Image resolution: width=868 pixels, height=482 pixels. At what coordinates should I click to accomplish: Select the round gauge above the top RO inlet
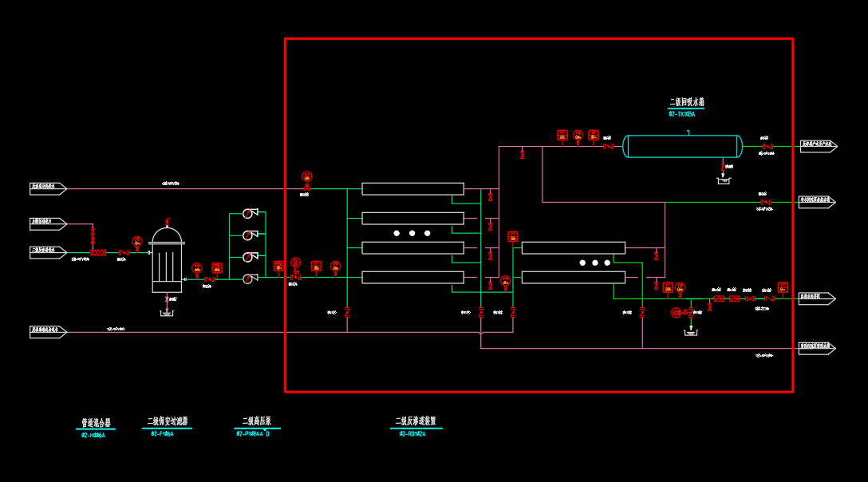coord(307,176)
